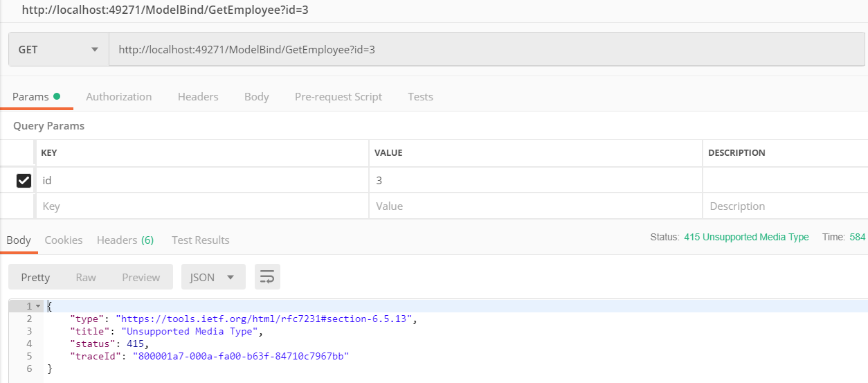Show the response Cookies tab
Viewport: 868px width, 383px height.
[64, 240]
